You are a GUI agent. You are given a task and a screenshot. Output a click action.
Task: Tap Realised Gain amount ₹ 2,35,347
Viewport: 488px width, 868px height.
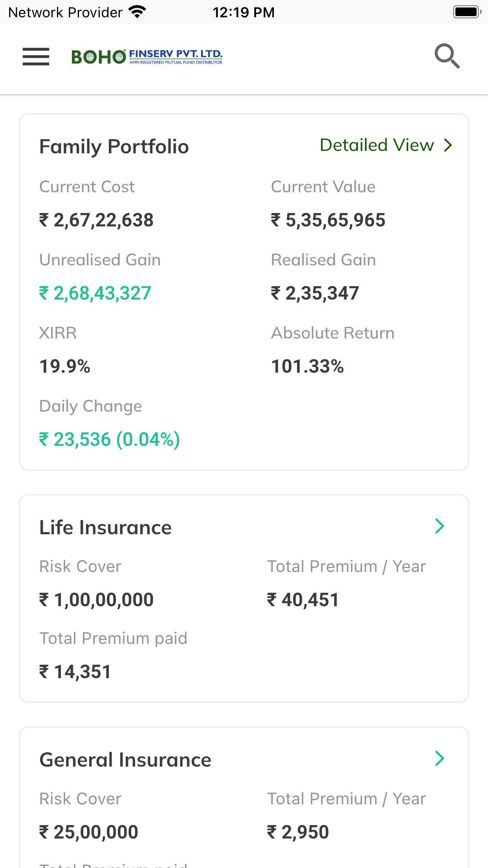pos(315,293)
